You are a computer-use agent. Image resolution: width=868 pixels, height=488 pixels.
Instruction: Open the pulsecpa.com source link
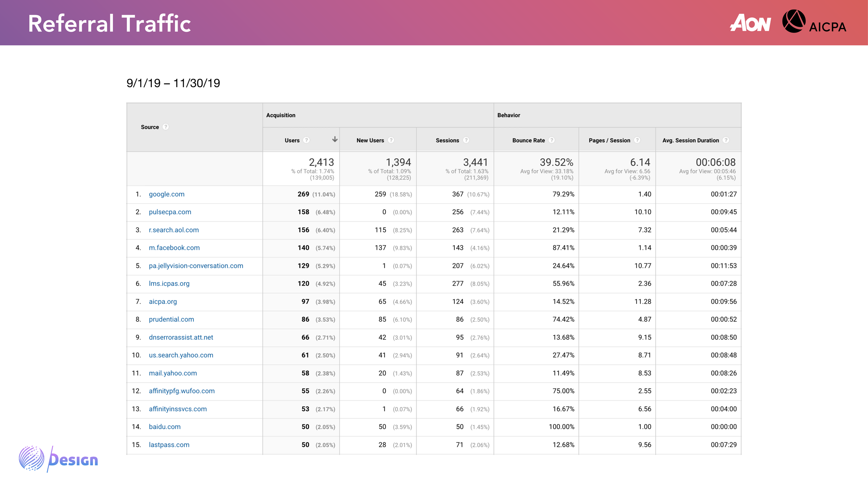coord(170,212)
